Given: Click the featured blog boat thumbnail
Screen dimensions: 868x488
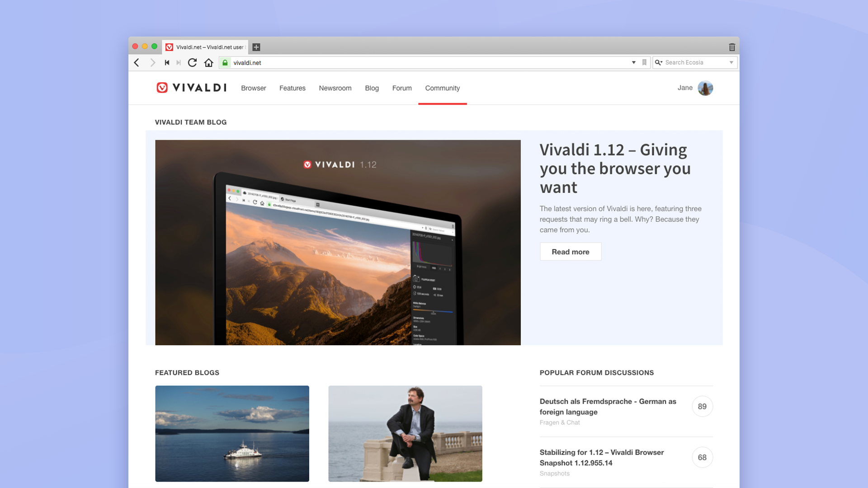Looking at the screenshot, I should [232, 434].
